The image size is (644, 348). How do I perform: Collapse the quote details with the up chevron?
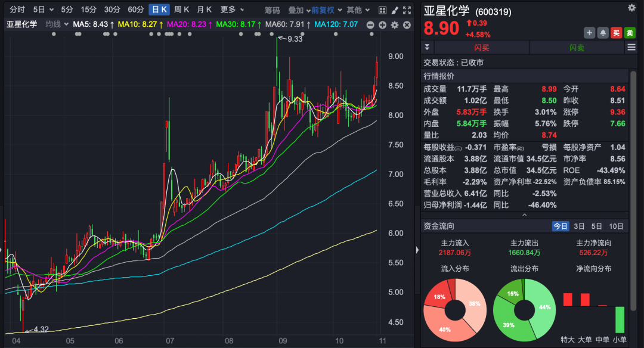click(525, 215)
